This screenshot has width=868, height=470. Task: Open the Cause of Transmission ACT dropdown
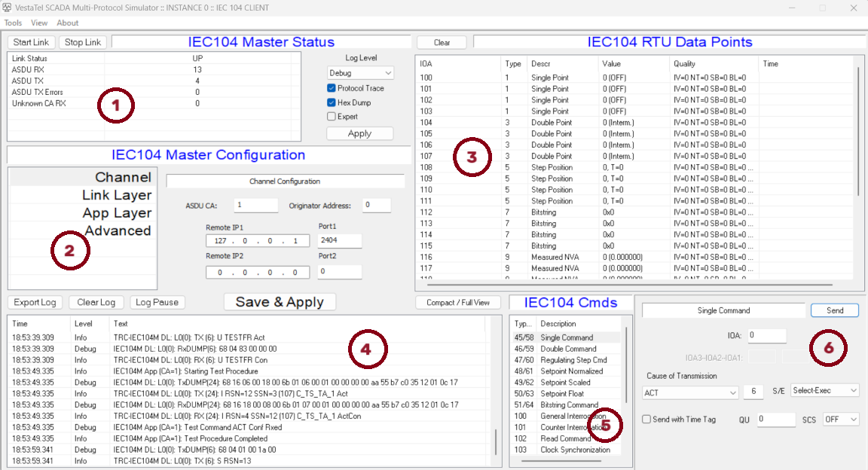[x=690, y=392]
